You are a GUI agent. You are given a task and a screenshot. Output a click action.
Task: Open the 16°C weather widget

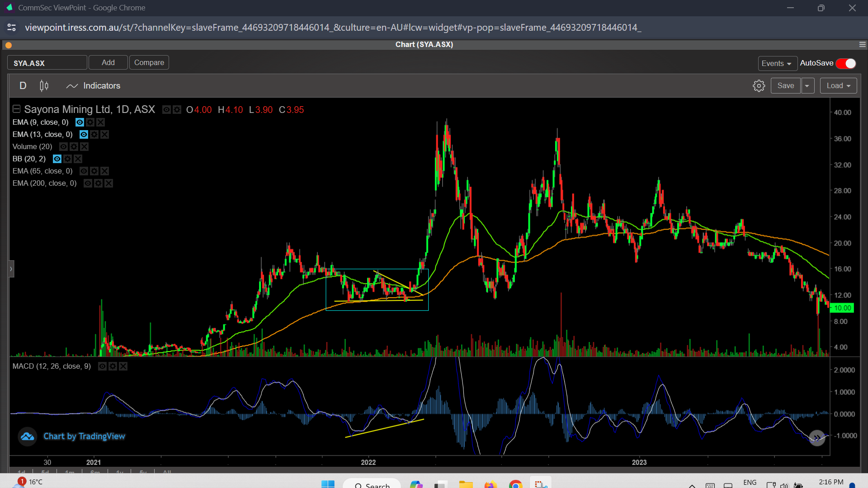28,482
